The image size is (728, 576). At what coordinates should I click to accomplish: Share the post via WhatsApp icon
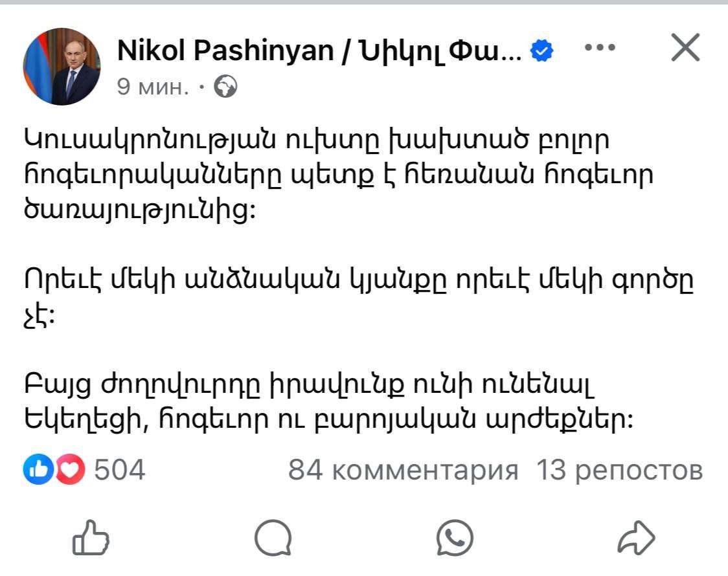455,538
